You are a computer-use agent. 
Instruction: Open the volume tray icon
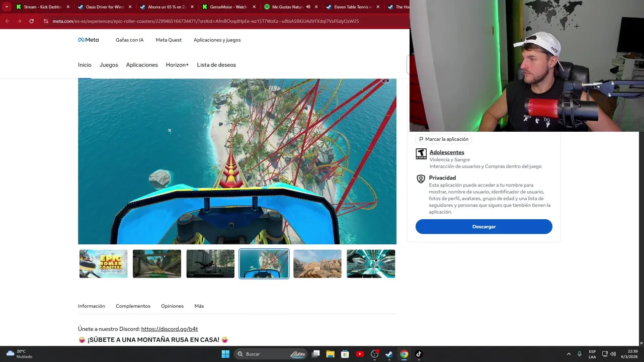613,354
